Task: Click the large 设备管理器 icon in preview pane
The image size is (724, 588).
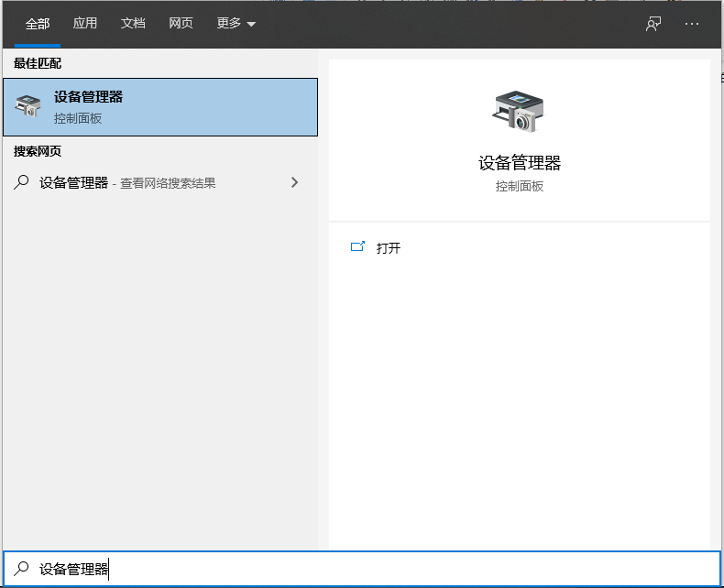Action: 519,111
